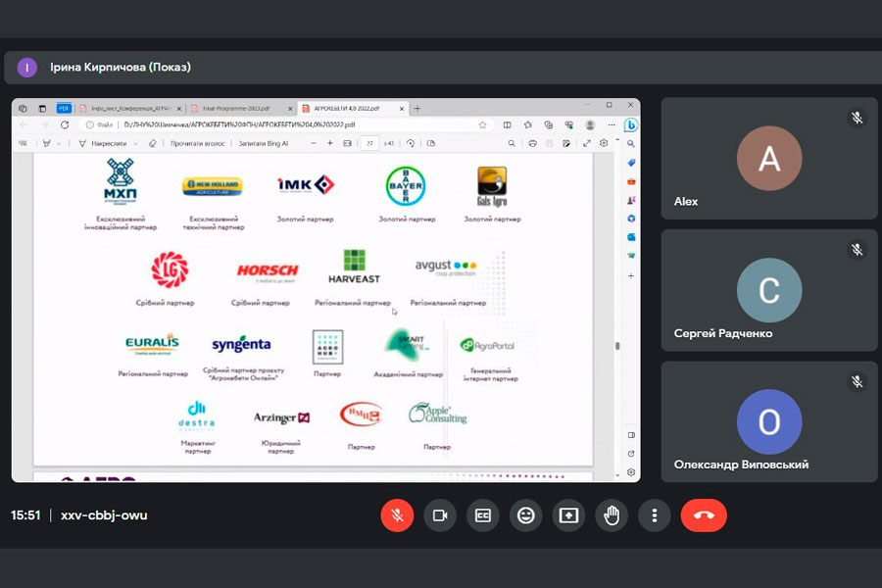Click the PDF page number field
Image resolution: width=882 pixels, height=588 pixels.
pos(369,143)
